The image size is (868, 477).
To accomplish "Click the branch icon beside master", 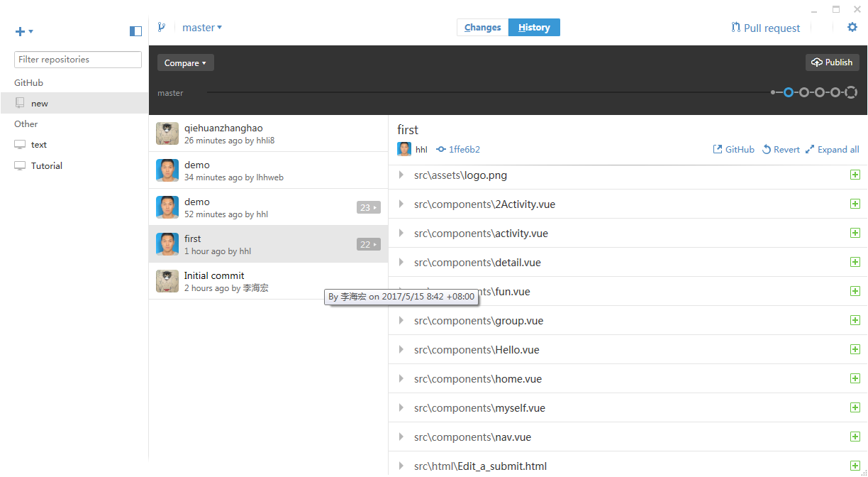I will (x=162, y=28).
